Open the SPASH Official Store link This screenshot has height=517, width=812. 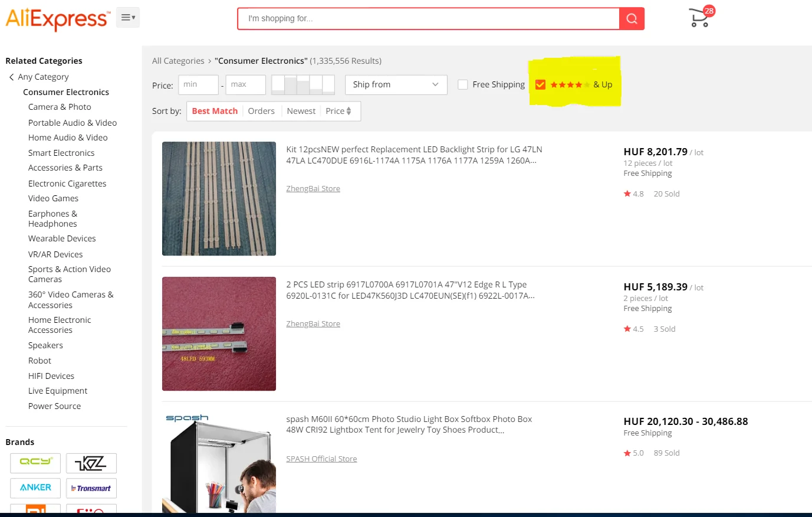coord(321,459)
